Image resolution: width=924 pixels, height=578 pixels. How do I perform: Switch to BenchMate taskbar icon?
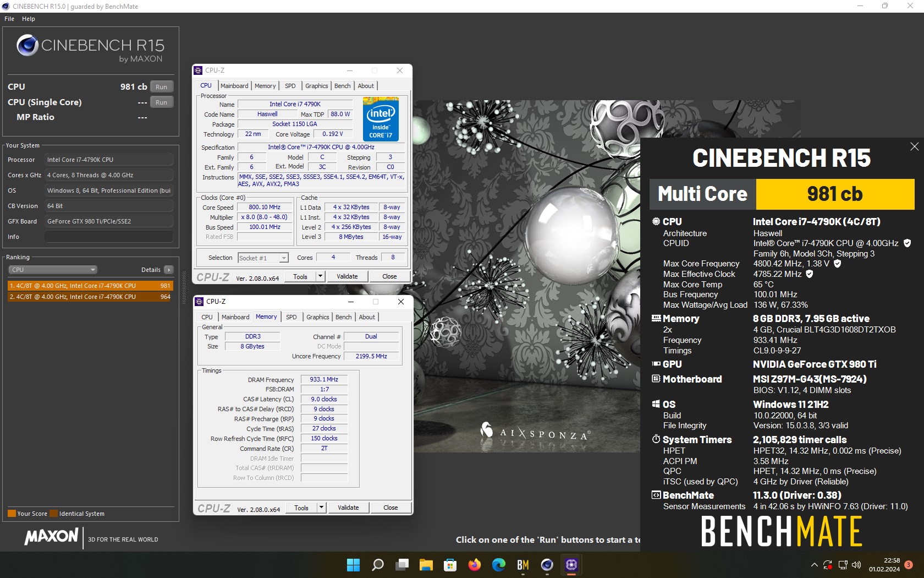point(522,565)
